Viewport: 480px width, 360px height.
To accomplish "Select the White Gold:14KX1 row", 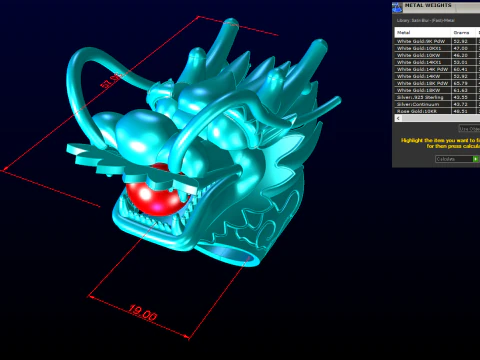I will click(x=437, y=62).
